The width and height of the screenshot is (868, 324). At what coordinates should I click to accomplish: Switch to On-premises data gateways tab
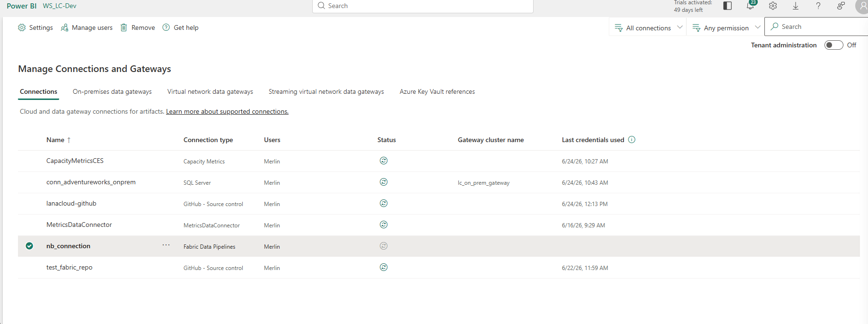[112, 91]
